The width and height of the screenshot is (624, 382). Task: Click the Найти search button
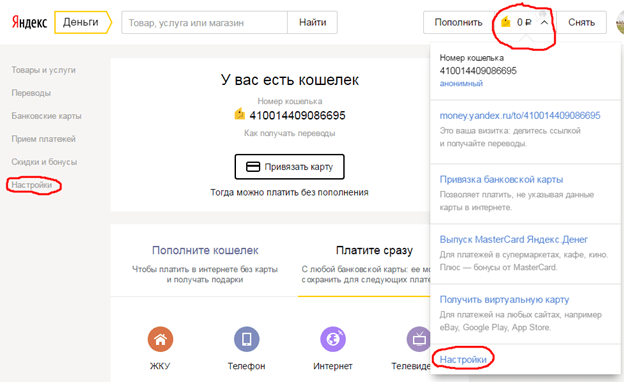point(312,23)
